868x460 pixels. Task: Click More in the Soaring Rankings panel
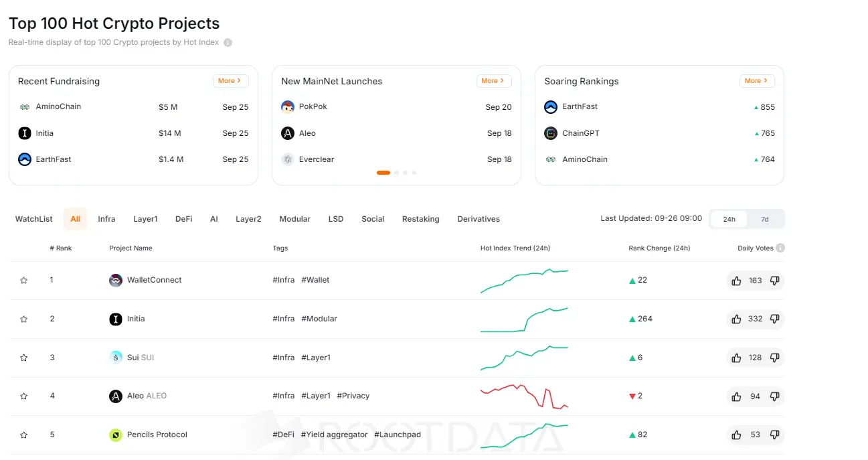pos(756,80)
